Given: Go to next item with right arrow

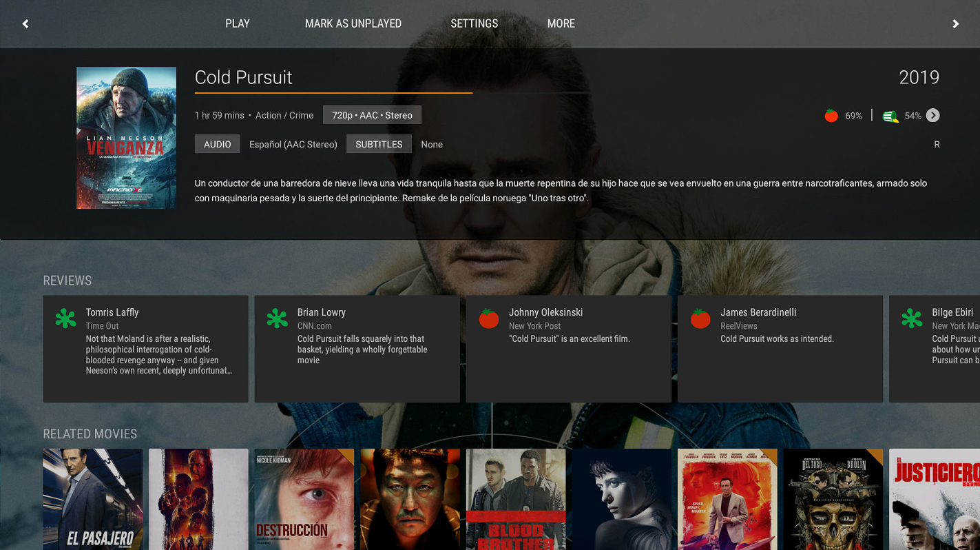Looking at the screenshot, I should click(x=955, y=24).
